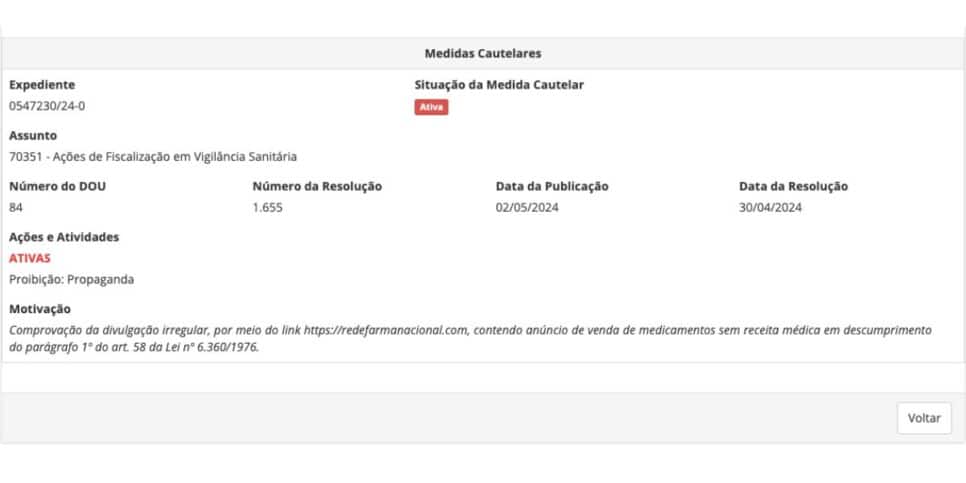
Task: Click the resolution date 30/04/2024
Action: click(771, 208)
